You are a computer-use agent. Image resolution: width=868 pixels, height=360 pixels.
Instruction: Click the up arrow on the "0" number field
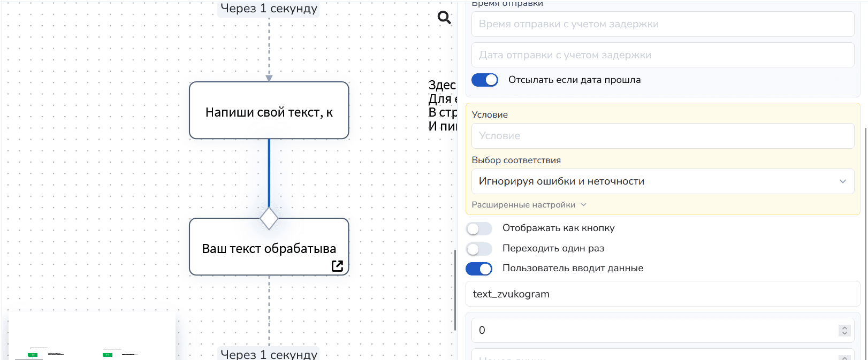tap(844, 327)
